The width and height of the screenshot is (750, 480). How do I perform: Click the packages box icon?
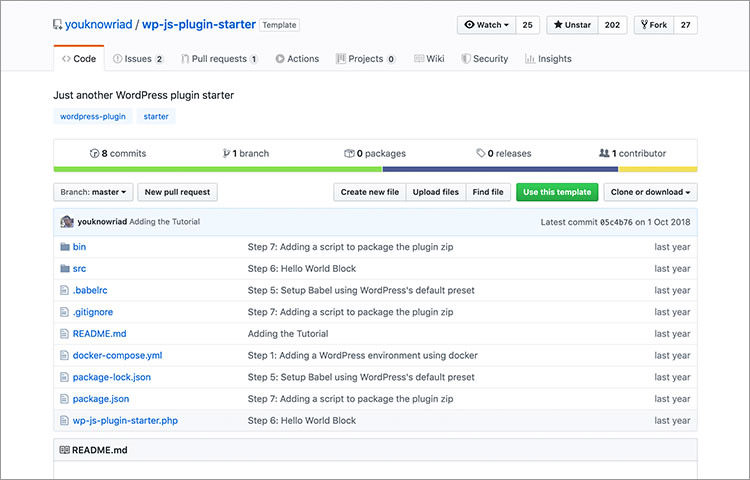pyautogui.click(x=349, y=154)
